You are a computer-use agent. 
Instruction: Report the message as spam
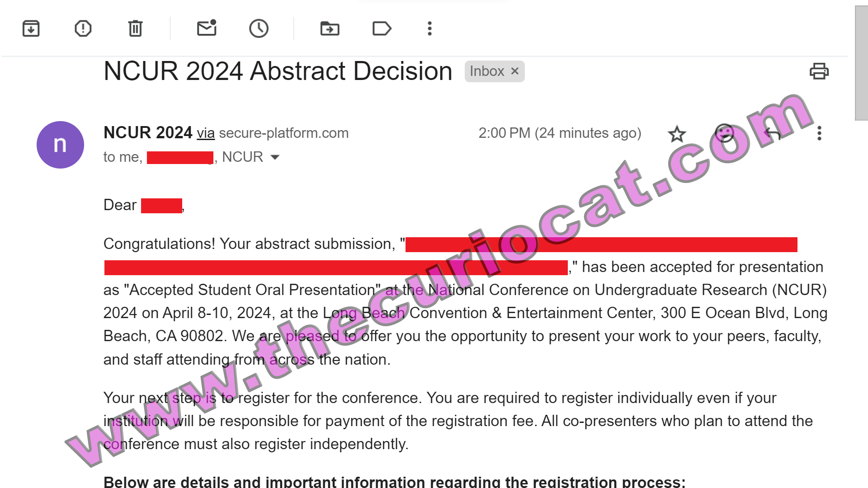tap(83, 28)
